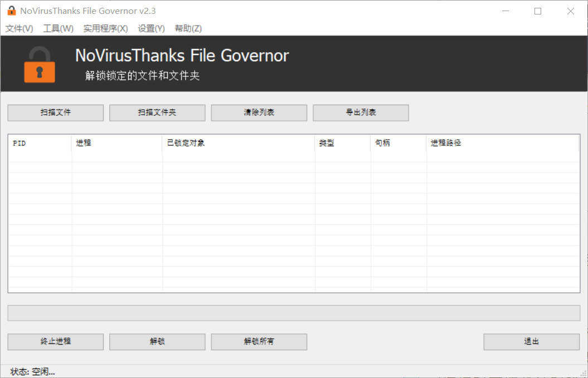Sort by the 类型 column header
This screenshot has width=588, height=378.
(343, 143)
